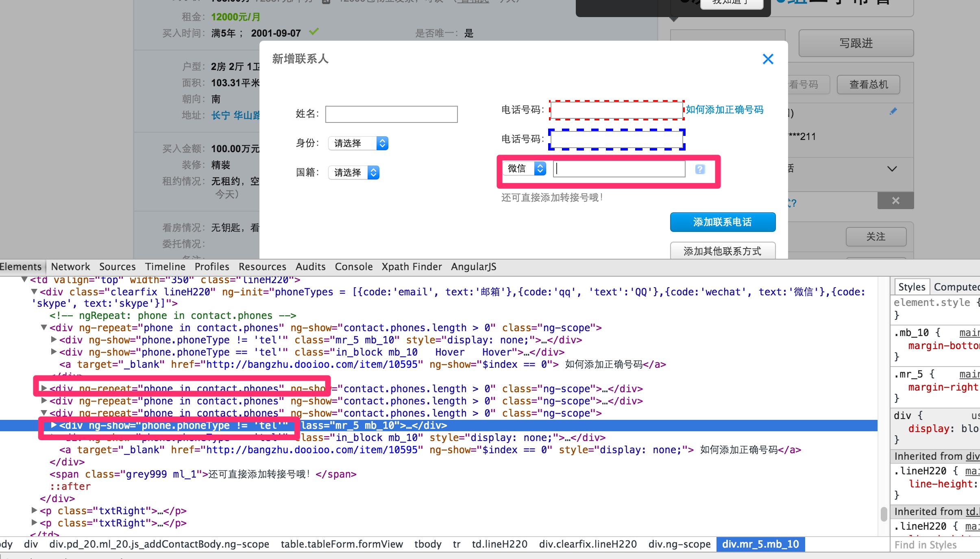Click div.pd_20.ml_20.js_addContactBody.ng-scope breadcrumb
This screenshot has height=559, width=980.
click(159, 544)
